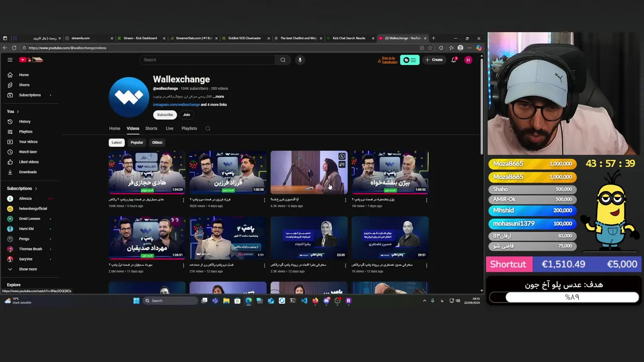Bookmark this page with star icon

(x=430, y=48)
